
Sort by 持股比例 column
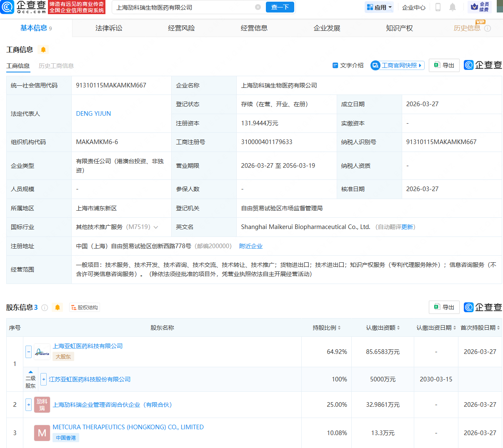click(327, 328)
